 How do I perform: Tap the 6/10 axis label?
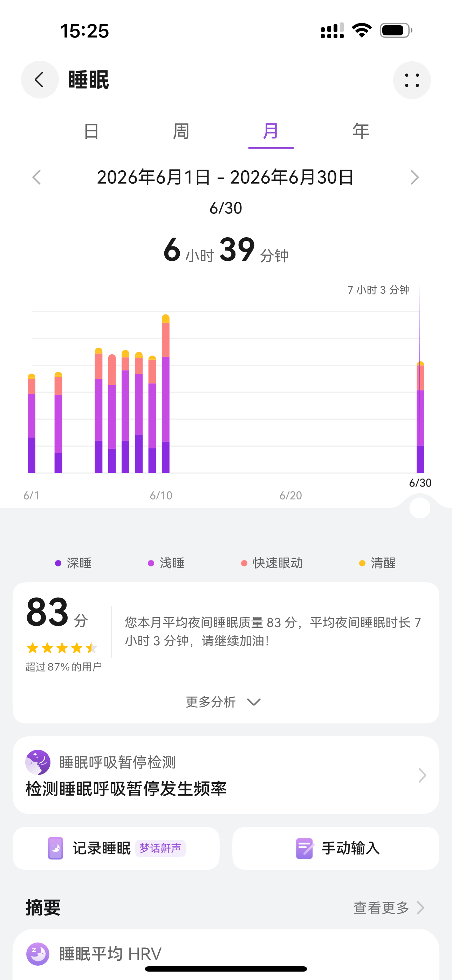tap(161, 495)
